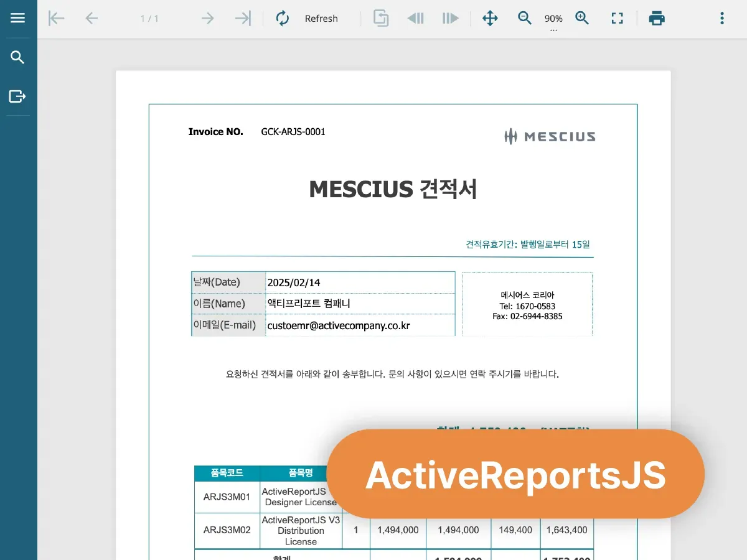747x560 pixels.
Task: Click the 견적유효기간 validity text
Action: 528,245
